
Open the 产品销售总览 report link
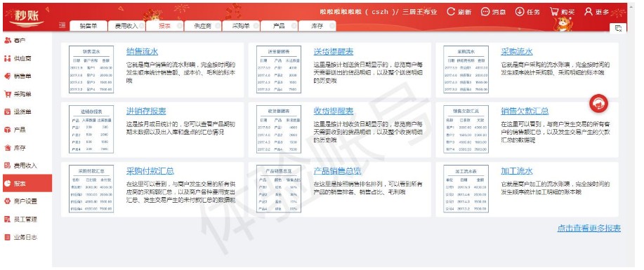tap(337, 171)
